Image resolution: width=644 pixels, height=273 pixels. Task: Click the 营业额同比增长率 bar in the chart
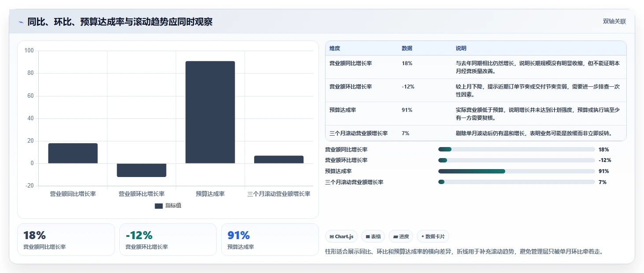click(73, 153)
